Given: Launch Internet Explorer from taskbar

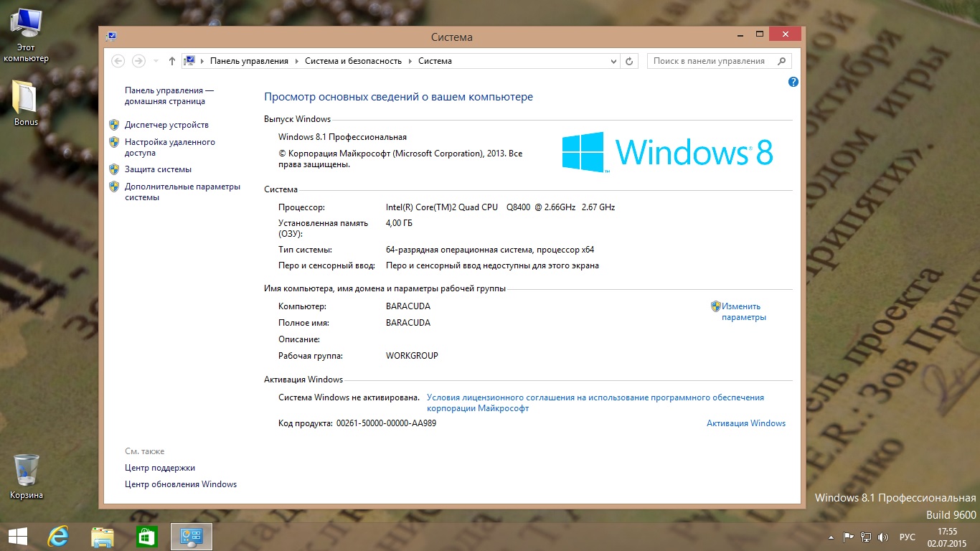Looking at the screenshot, I should click(58, 537).
